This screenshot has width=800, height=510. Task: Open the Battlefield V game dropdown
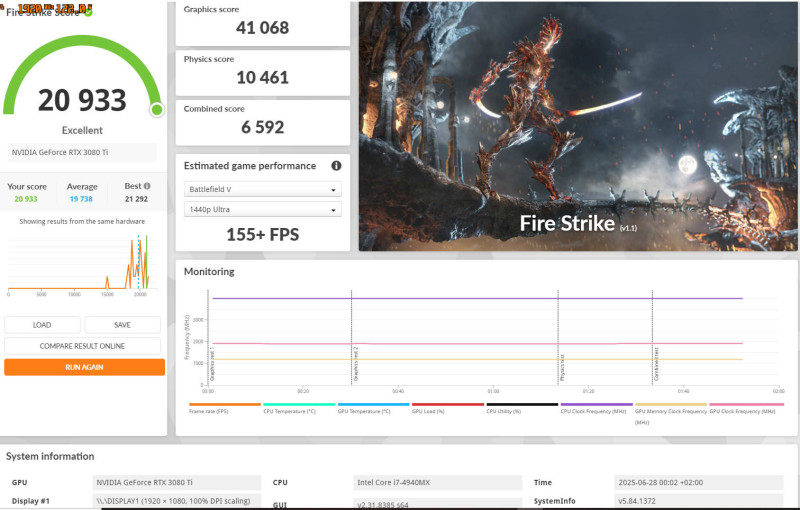tap(262, 189)
